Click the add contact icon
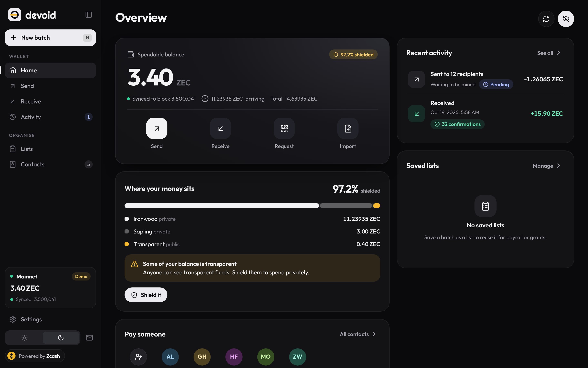 point(138,357)
